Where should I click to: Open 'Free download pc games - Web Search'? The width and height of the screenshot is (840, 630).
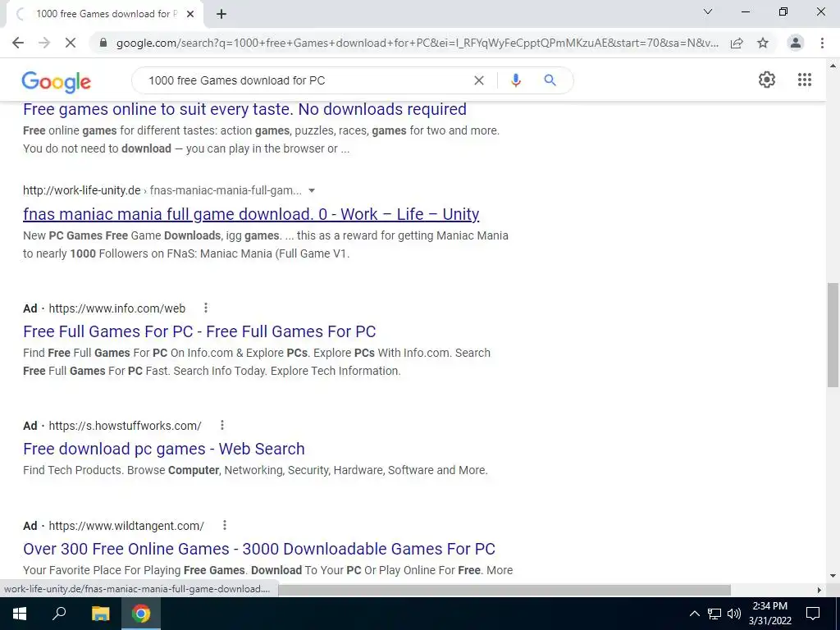[x=164, y=449]
